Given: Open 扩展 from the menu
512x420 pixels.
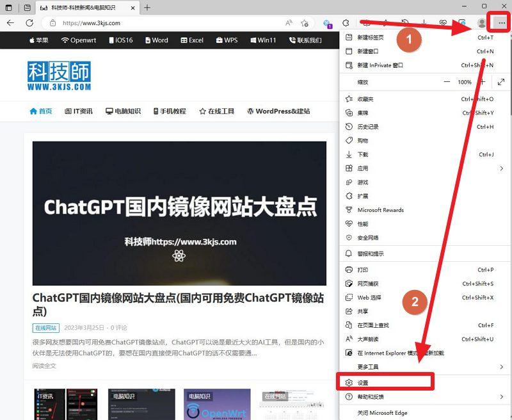Looking at the screenshot, I should [424, 197].
